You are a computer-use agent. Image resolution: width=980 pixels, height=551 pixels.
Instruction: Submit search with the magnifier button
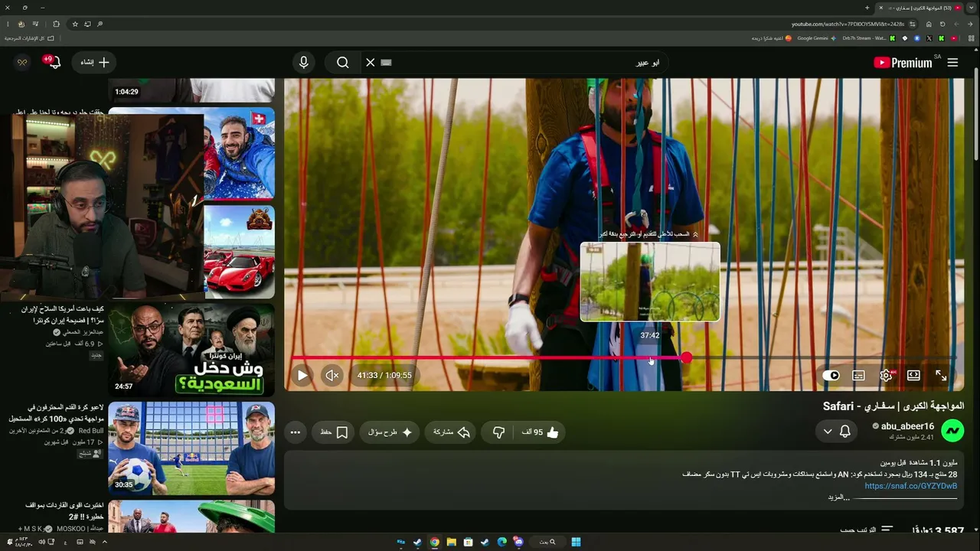tap(343, 63)
